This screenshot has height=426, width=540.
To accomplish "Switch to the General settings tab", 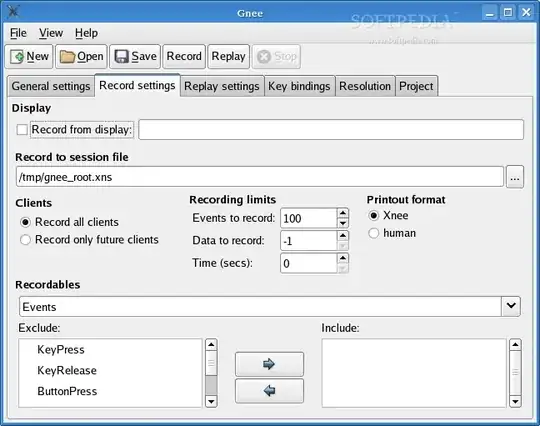I will (x=51, y=86).
